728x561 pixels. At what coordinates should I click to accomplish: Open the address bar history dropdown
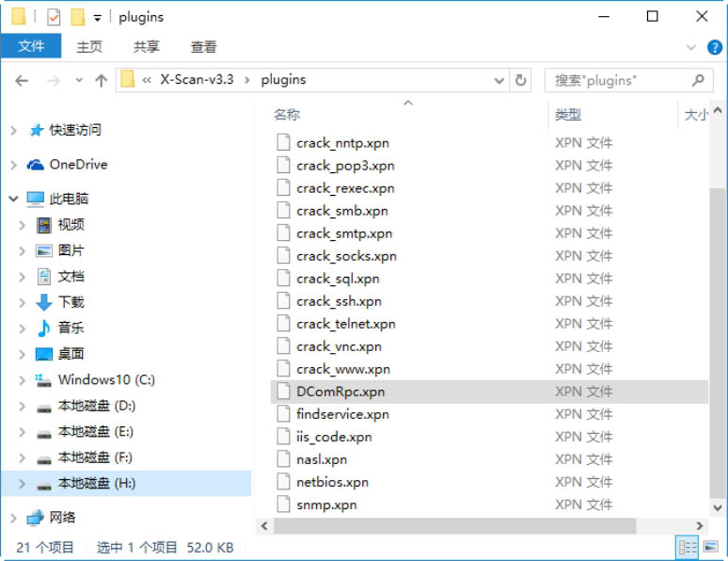pos(499,80)
